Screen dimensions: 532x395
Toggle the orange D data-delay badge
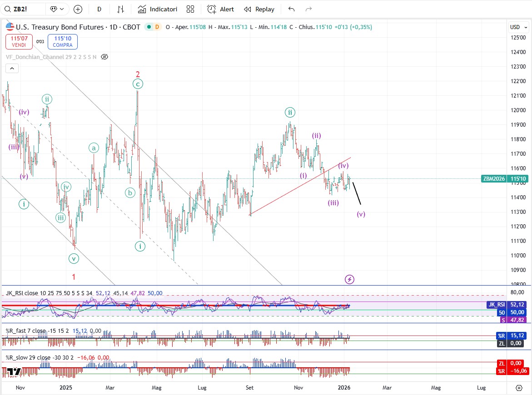157,27
